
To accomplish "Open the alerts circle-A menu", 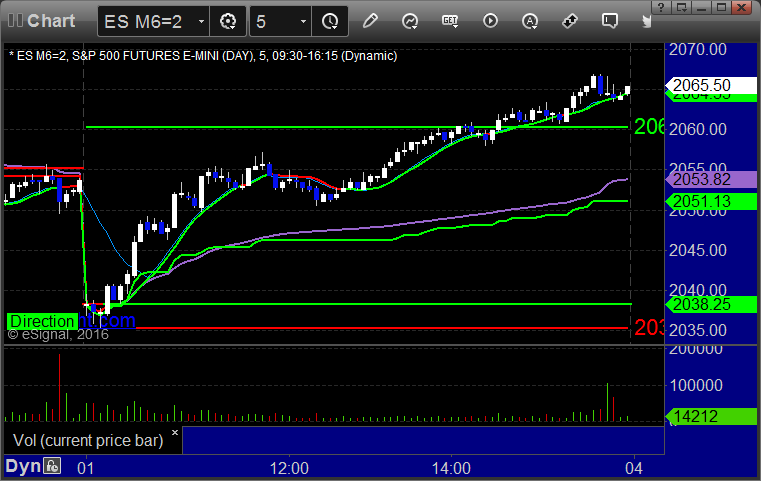I will point(529,21).
